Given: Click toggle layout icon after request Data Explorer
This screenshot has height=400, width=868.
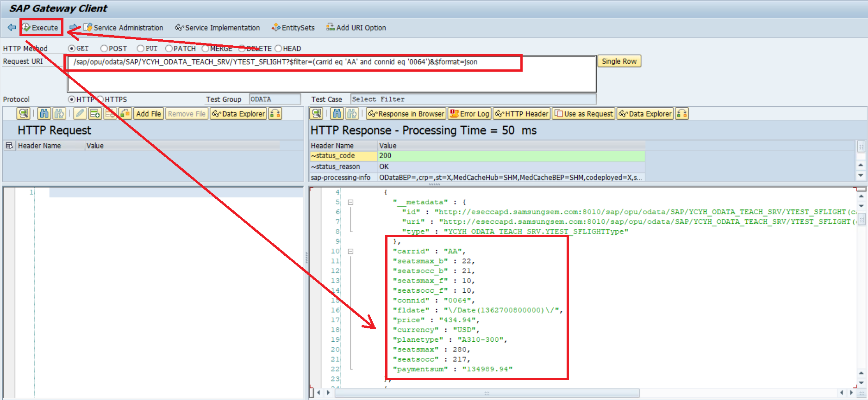Looking at the screenshot, I should point(275,114).
